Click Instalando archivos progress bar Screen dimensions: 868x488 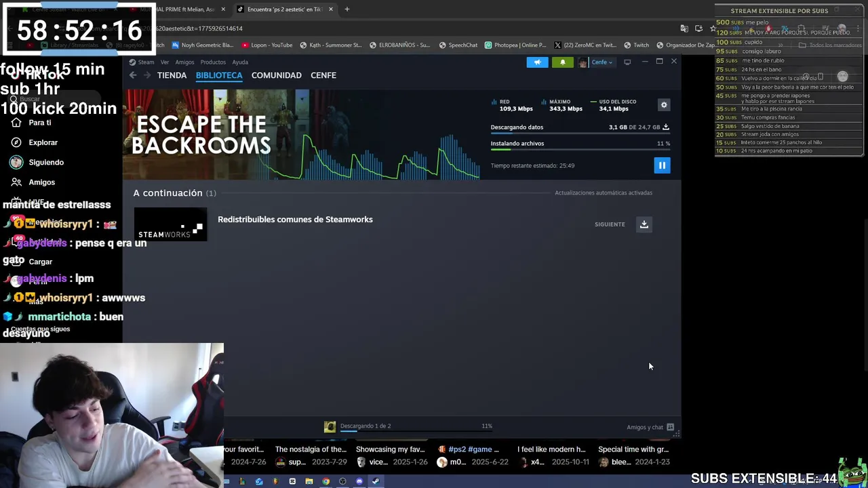coord(580,150)
